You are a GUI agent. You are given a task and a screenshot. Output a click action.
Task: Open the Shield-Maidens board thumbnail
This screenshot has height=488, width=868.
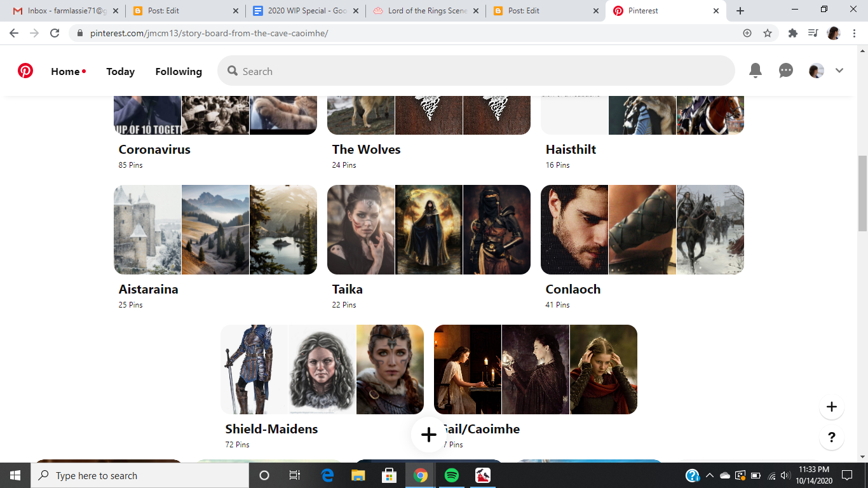click(x=322, y=369)
